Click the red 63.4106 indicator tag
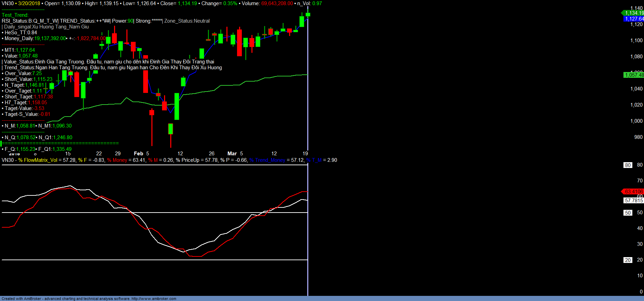The width and height of the screenshot is (644, 301). (x=633, y=191)
